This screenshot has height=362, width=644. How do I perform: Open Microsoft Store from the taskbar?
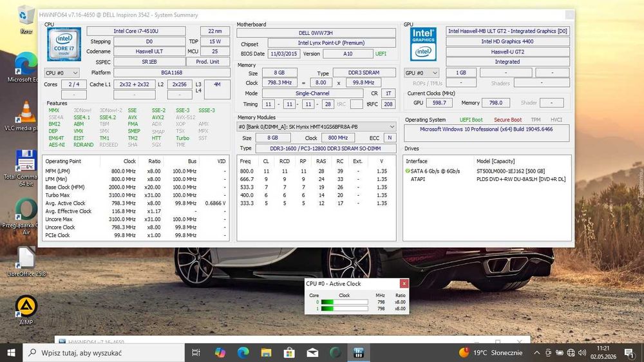point(289,352)
